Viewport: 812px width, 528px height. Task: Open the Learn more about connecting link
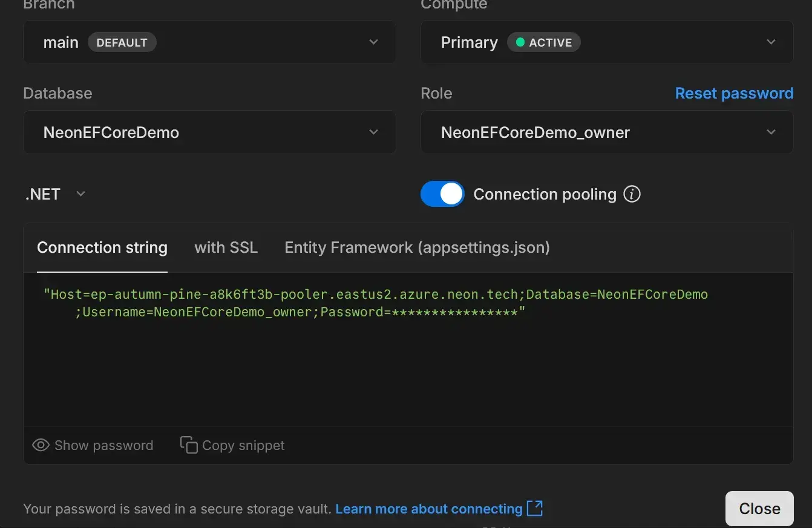429,509
